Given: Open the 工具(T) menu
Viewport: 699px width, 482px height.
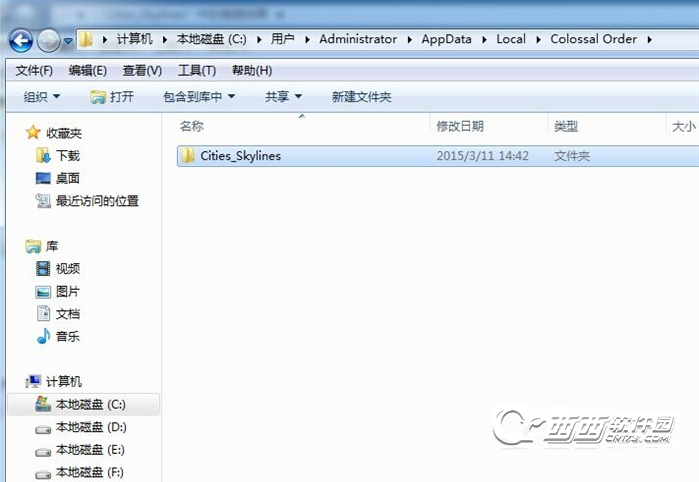Looking at the screenshot, I should pos(197,70).
